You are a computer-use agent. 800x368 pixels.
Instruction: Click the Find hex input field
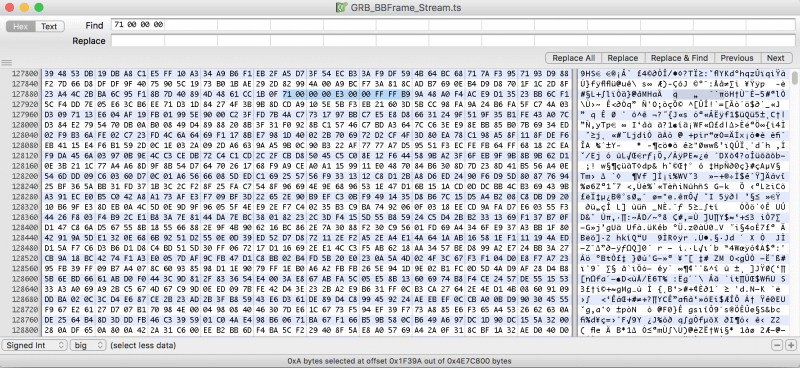click(x=451, y=25)
